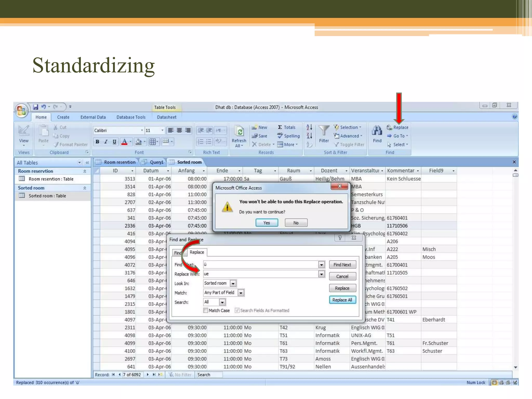Undo with the quick access toolbar arrow
This screenshot has height=399, width=532.
[43, 107]
